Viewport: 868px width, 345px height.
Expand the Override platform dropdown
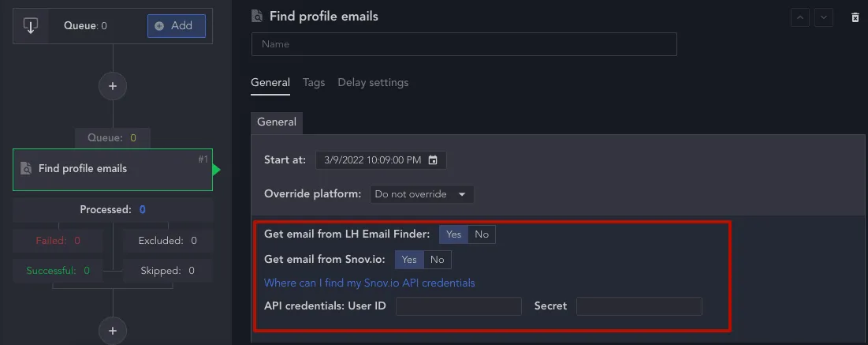point(422,194)
